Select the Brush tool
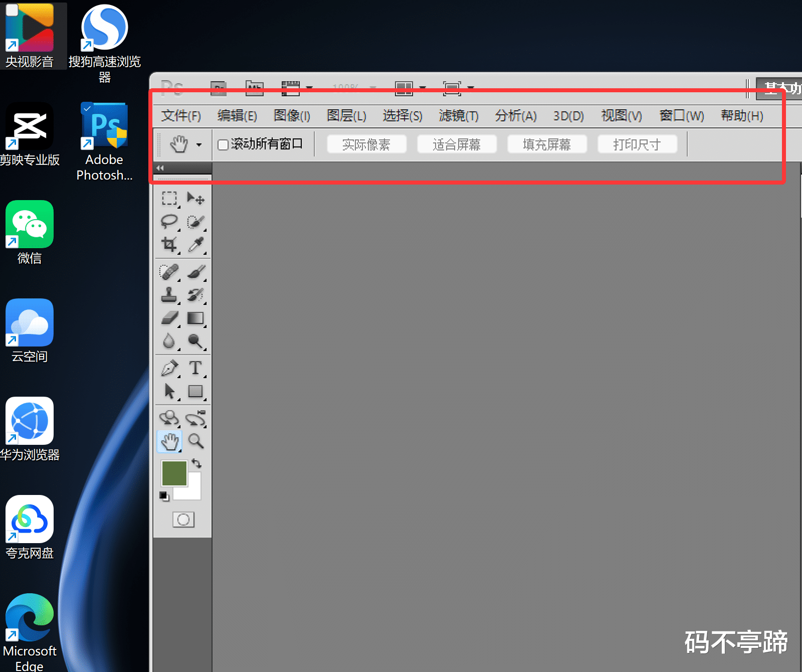This screenshot has width=802, height=672. pos(195,272)
